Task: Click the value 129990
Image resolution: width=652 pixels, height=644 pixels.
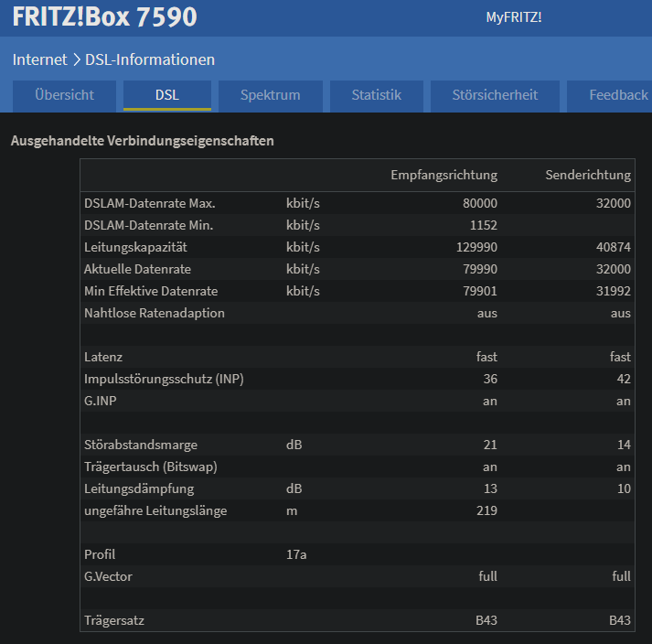Action: click(x=476, y=248)
